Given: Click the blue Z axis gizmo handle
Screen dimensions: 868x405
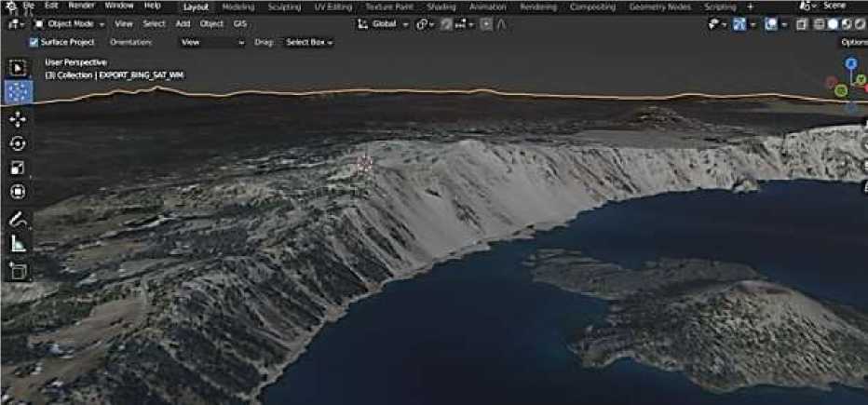Looking at the screenshot, I should click(850, 63).
